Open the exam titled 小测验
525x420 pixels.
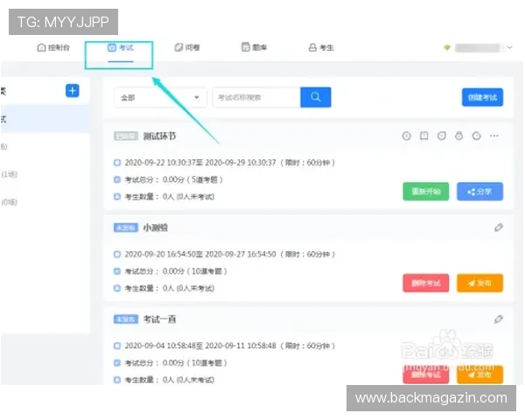tap(156, 227)
